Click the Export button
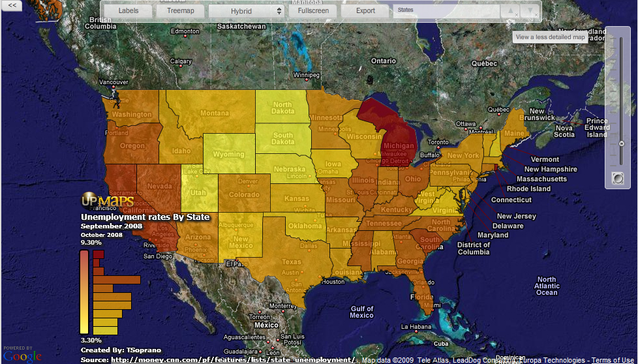638x364 pixels. coord(365,11)
